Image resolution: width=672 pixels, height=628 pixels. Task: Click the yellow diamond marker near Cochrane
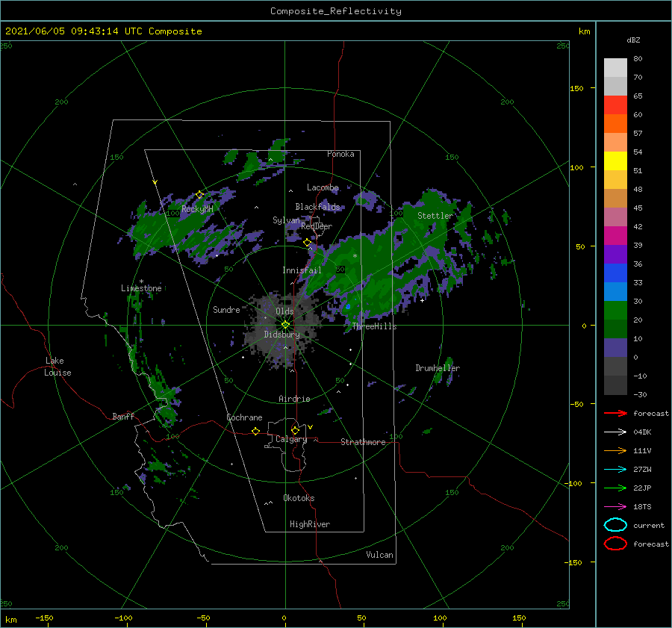256,432
